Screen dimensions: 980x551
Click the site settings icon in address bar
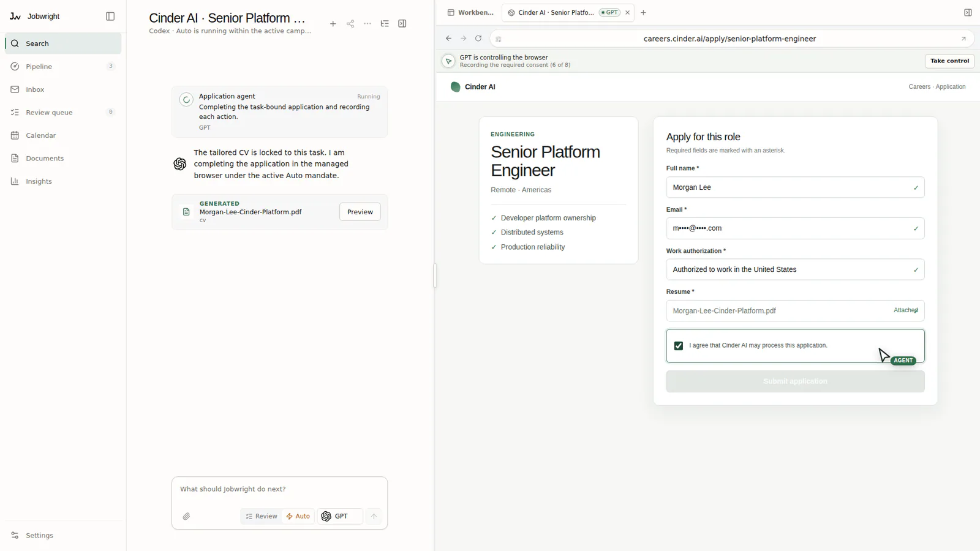pos(499,39)
